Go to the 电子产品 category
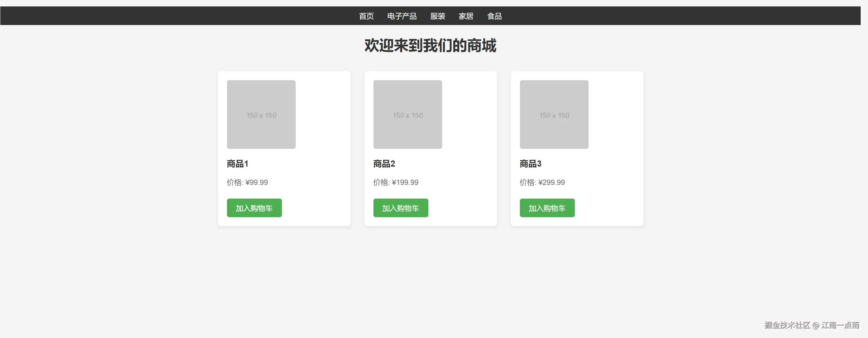The image size is (868, 338). point(402,16)
